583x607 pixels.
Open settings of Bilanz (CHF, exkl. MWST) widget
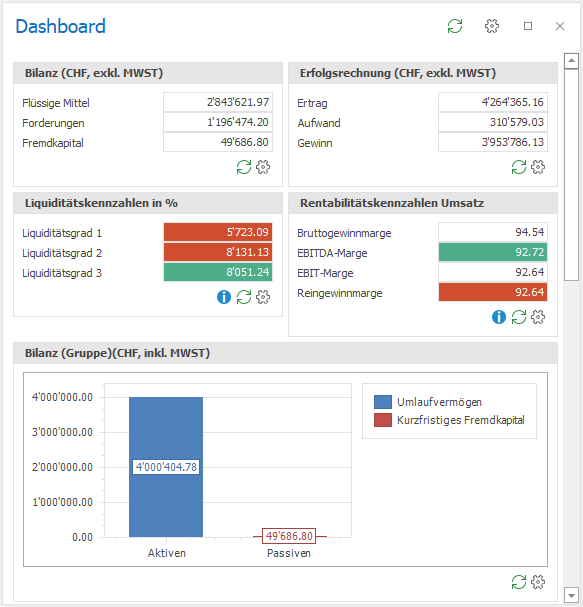[x=263, y=167]
